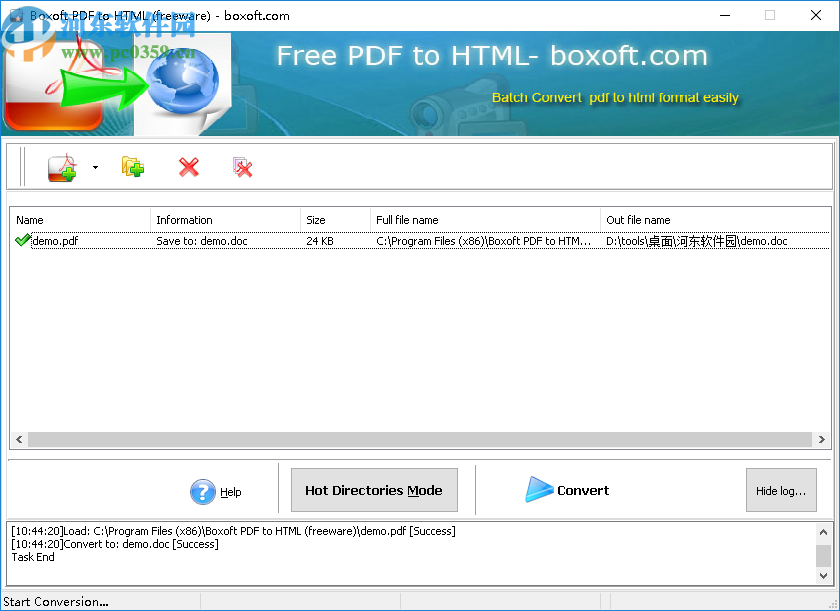Hide the log panel via Hide log button
This screenshot has height=611, width=840.
click(781, 490)
